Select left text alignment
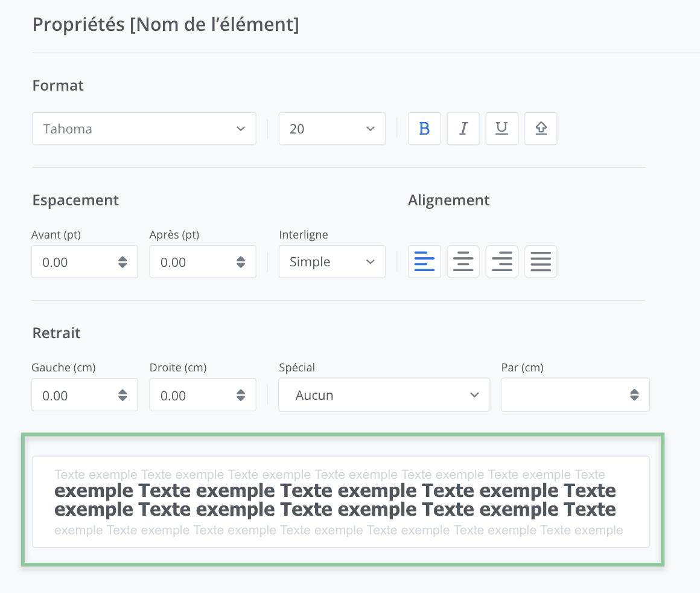 [424, 262]
